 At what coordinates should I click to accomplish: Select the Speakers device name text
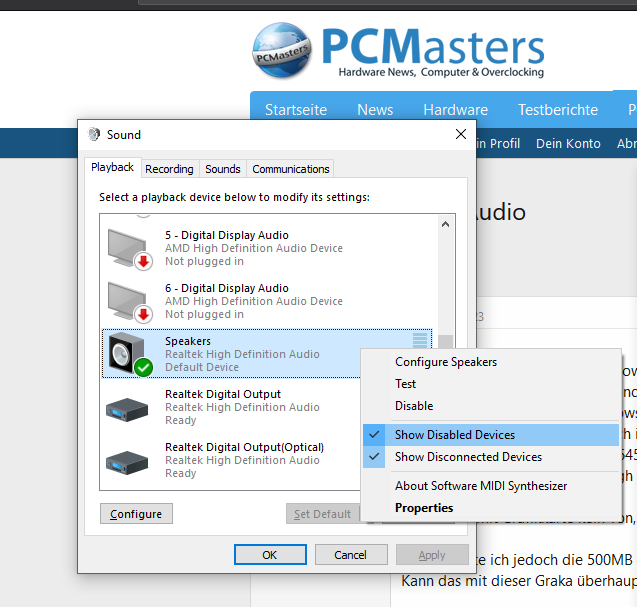coord(188,341)
